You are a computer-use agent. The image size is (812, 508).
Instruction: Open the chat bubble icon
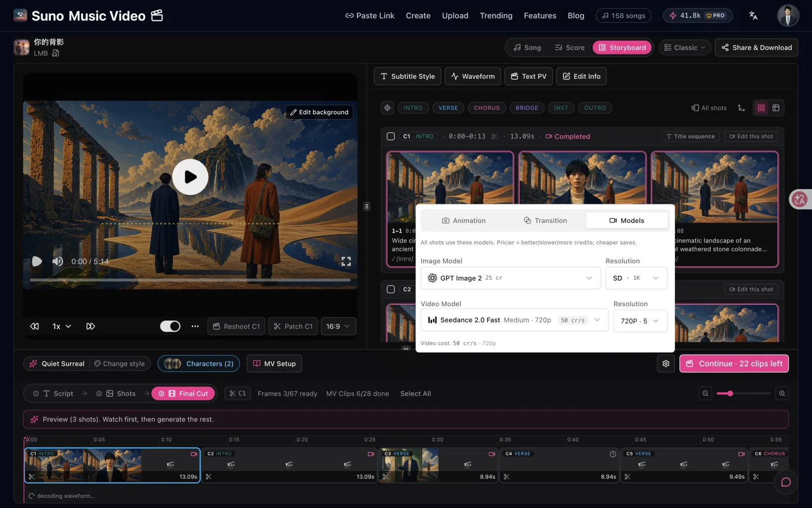click(786, 482)
